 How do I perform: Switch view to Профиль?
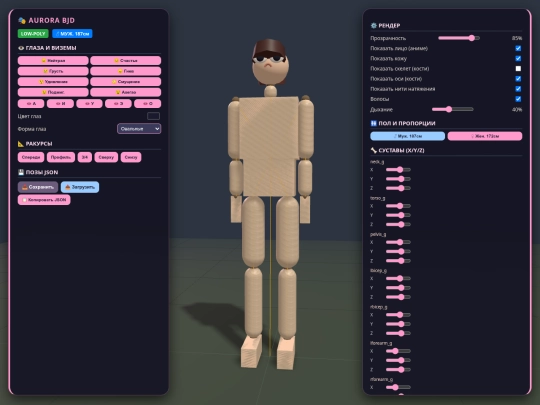[61, 157]
